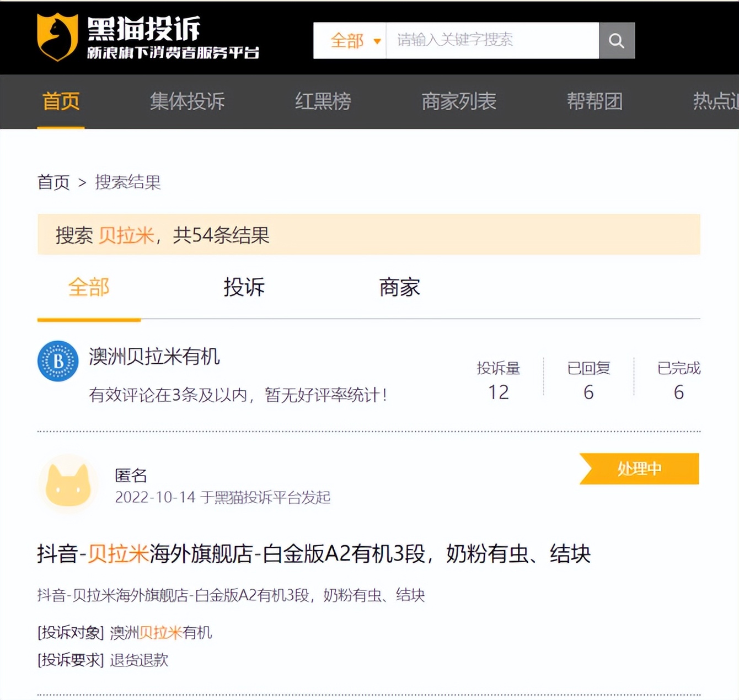Select the 全部 results tab
739x700 pixels.
[88, 287]
